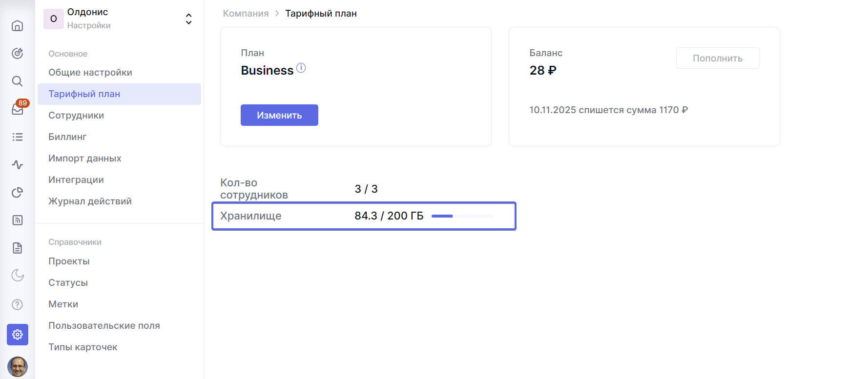Open the task list icon
The image size is (868, 379).
[x=18, y=137]
